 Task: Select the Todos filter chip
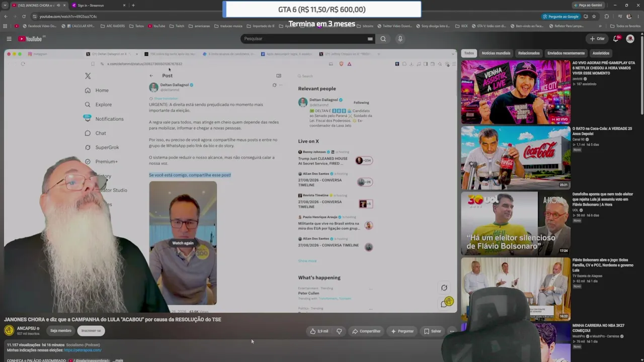click(x=469, y=53)
